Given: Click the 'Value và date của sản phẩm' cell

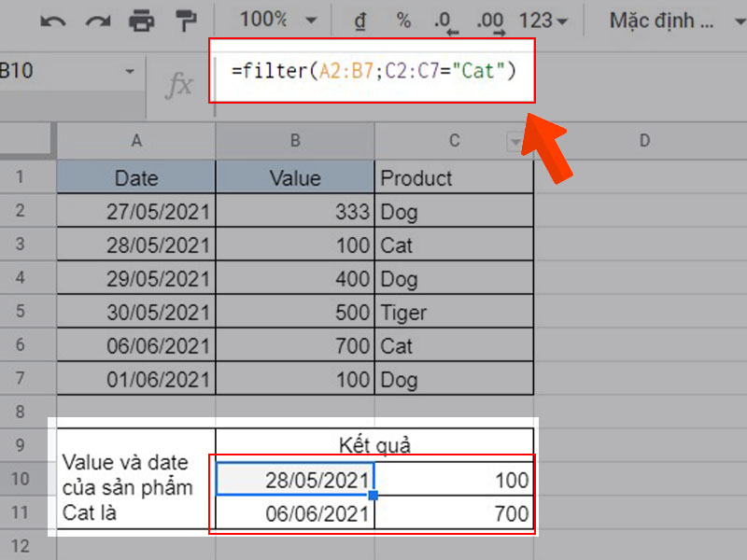Looking at the screenshot, I should (136, 479).
